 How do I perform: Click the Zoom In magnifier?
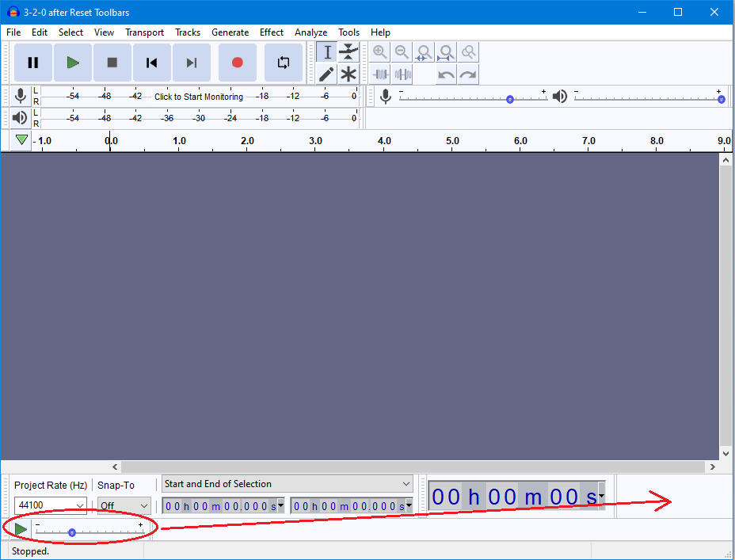[x=380, y=51]
